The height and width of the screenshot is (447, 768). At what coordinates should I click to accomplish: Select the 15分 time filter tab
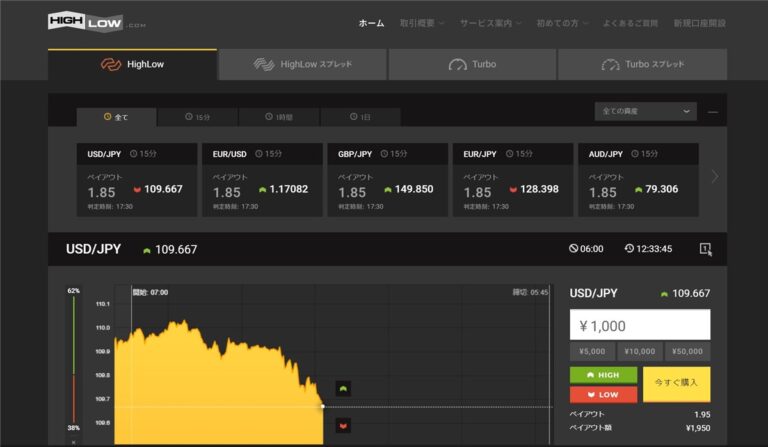(x=198, y=117)
